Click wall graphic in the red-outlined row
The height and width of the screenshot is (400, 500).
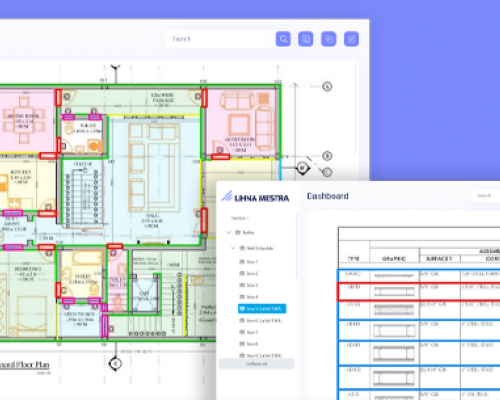click(394, 292)
